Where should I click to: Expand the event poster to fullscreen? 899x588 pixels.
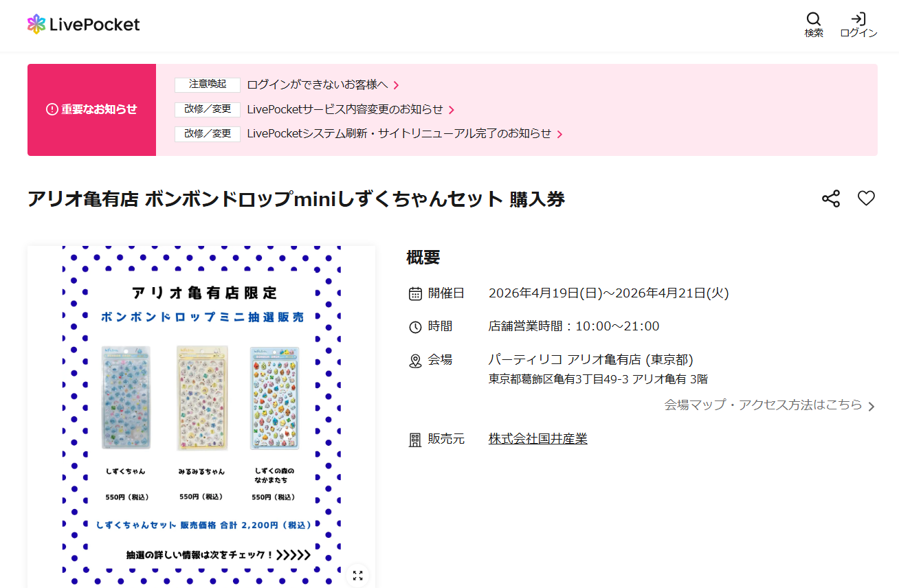[357, 576]
